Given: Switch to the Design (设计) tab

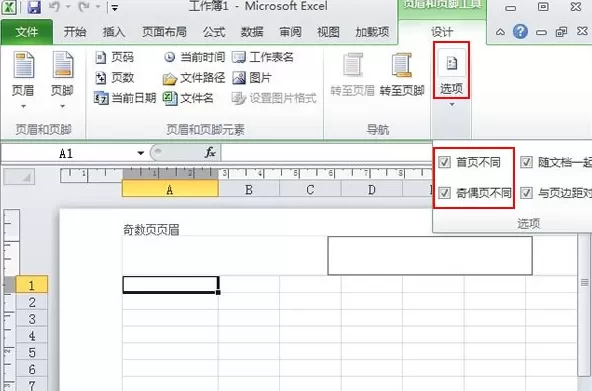Looking at the screenshot, I should (442, 32).
